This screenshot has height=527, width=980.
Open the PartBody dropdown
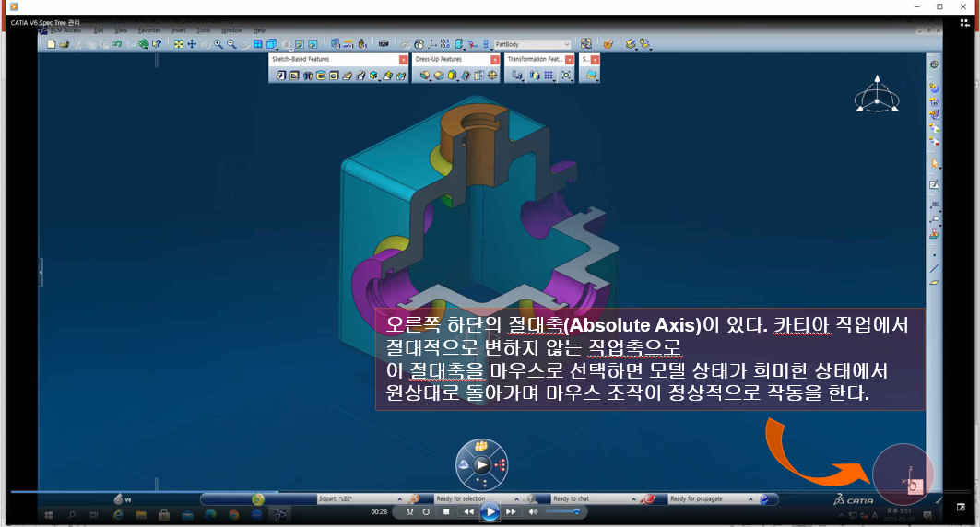point(566,43)
